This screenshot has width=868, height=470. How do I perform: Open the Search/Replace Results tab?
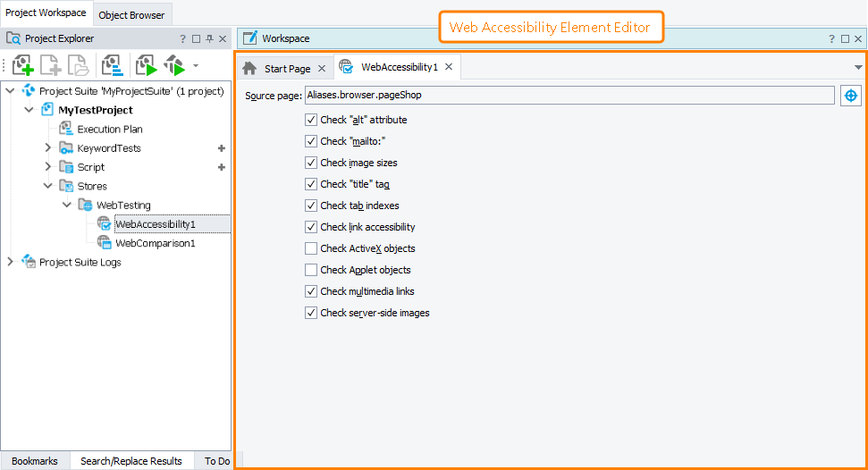[131, 461]
